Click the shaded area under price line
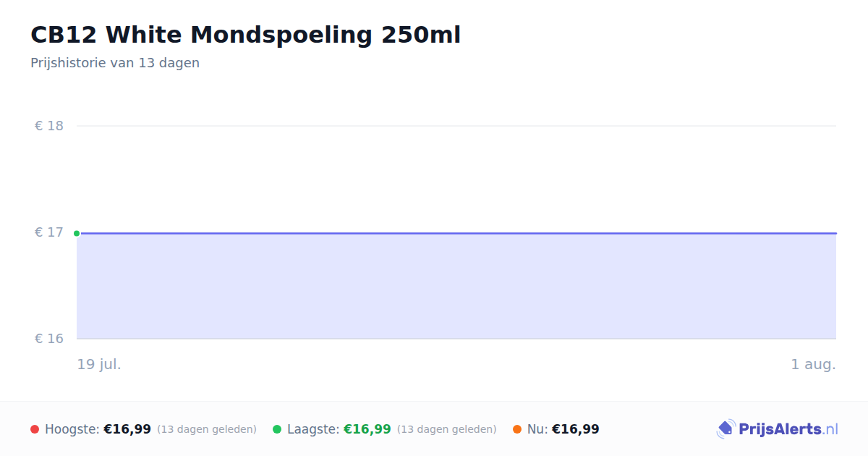The image size is (868, 456). click(x=456, y=286)
